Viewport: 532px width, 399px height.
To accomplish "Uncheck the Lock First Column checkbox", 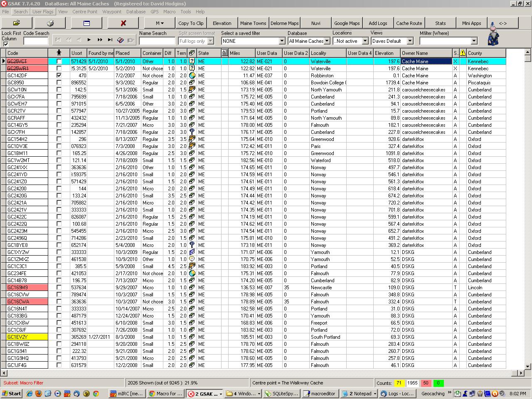I will 6,44.
